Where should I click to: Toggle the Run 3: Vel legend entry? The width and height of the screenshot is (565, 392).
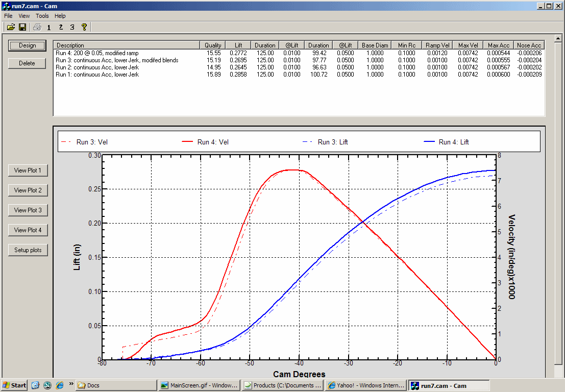point(92,141)
